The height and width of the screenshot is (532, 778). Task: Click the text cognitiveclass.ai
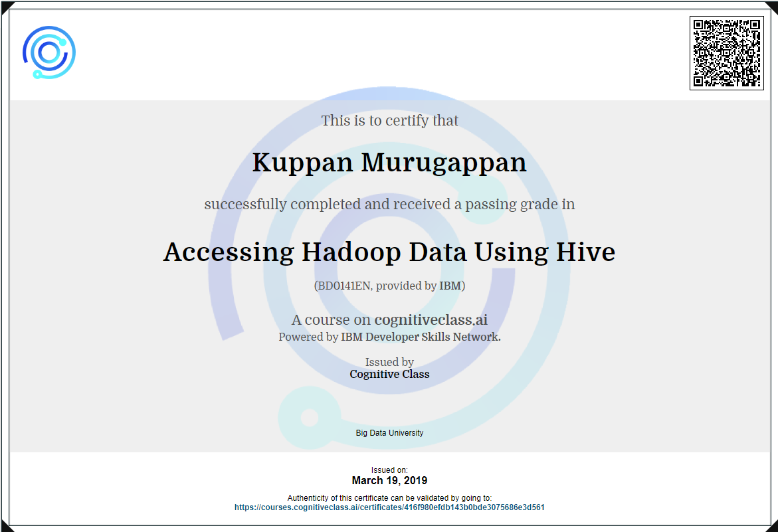431,319
